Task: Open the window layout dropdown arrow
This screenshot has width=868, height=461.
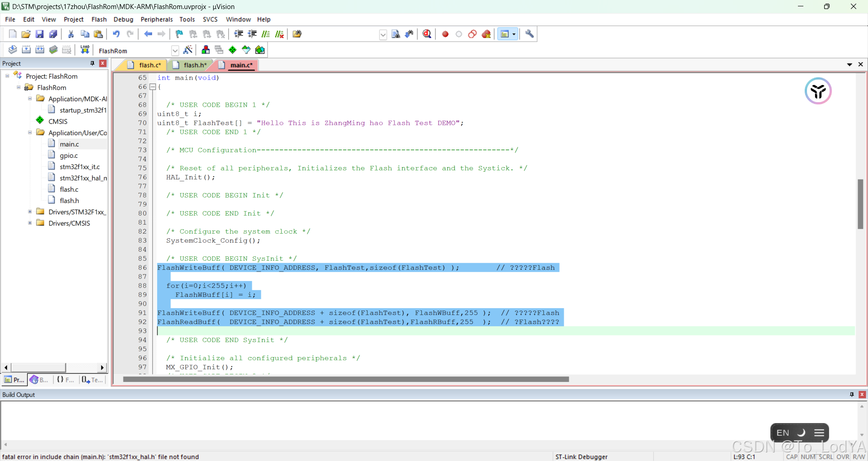Action: [x=514, y=34]
